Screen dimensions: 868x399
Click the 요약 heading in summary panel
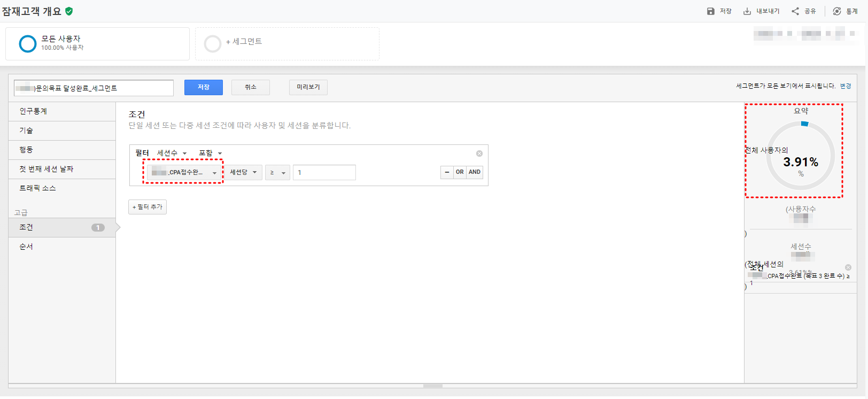tap(801, 111)
